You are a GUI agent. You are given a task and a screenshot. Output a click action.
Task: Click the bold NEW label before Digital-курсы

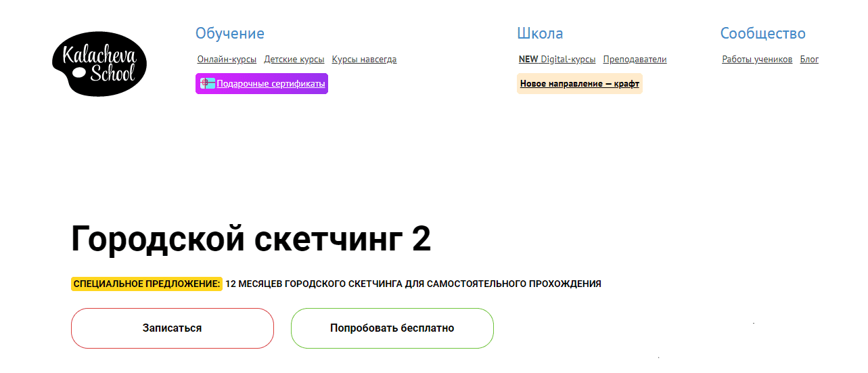tap(528, 60)
